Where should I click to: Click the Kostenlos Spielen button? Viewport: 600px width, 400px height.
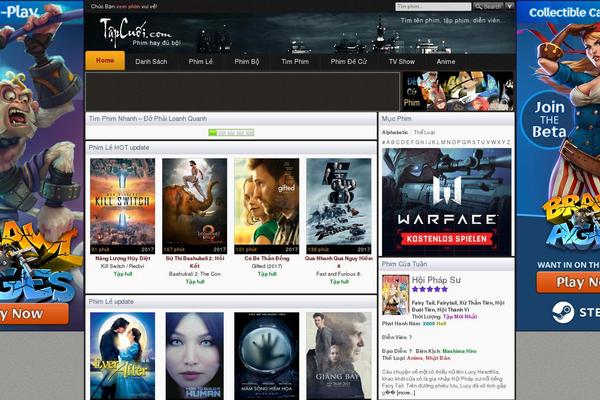[x=447, y=239]
